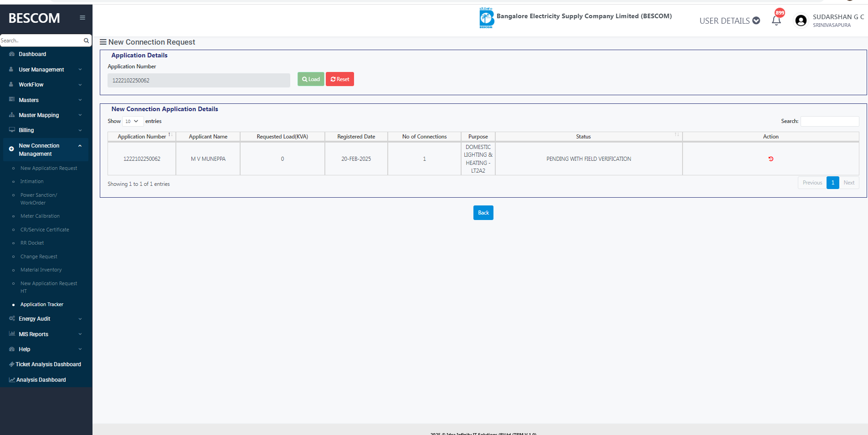Screen dimensions: 868x435
Task: Click the Billing monitor icon
Action: coord(12,130)
